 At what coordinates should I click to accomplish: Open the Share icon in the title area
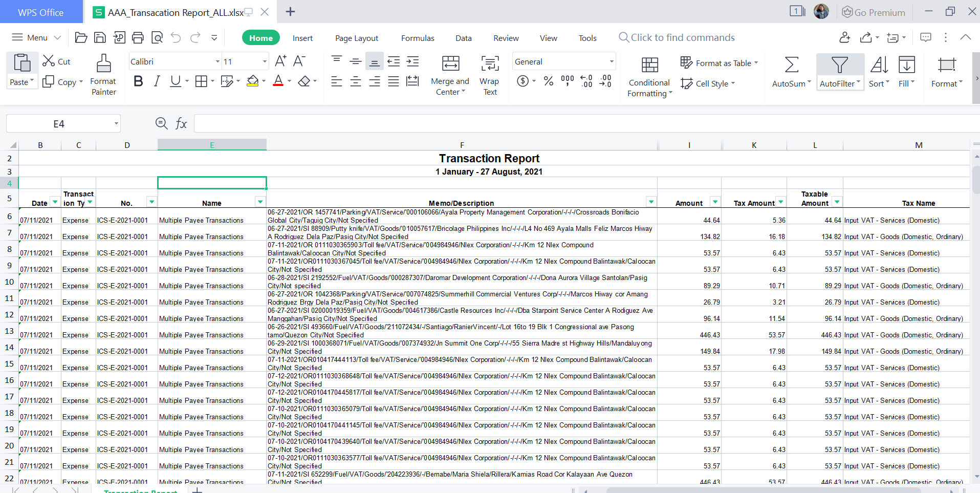pos(866,37)
